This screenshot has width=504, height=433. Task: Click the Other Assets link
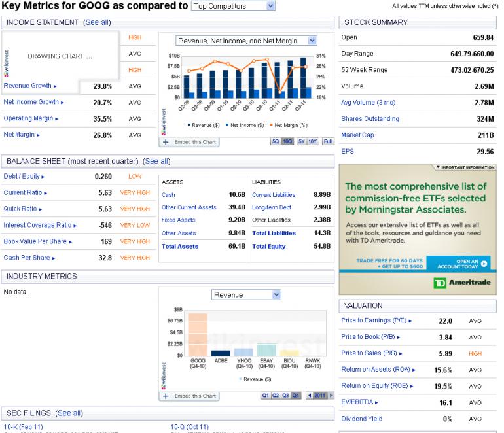pyautogui.click(x=179, y=234)
